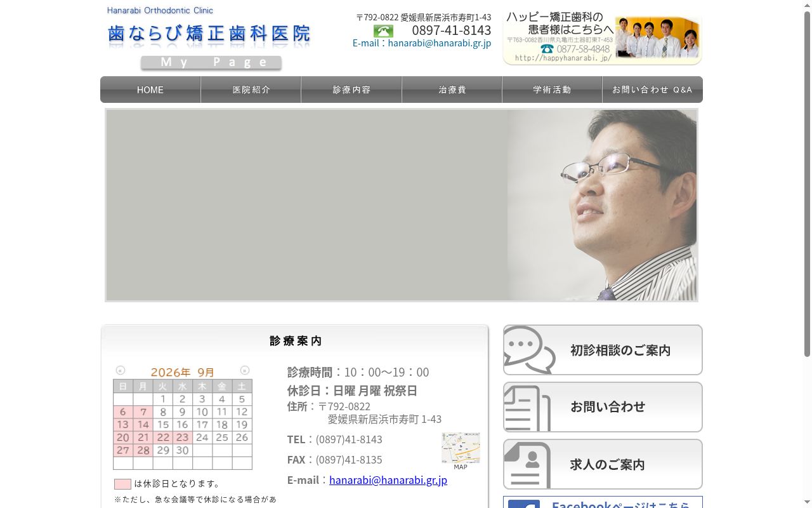The width and height of the screenshot is (812, 508).
Task: Click the は休診日となります legend text
Action: pyautogui.click(x=177, y=484)
